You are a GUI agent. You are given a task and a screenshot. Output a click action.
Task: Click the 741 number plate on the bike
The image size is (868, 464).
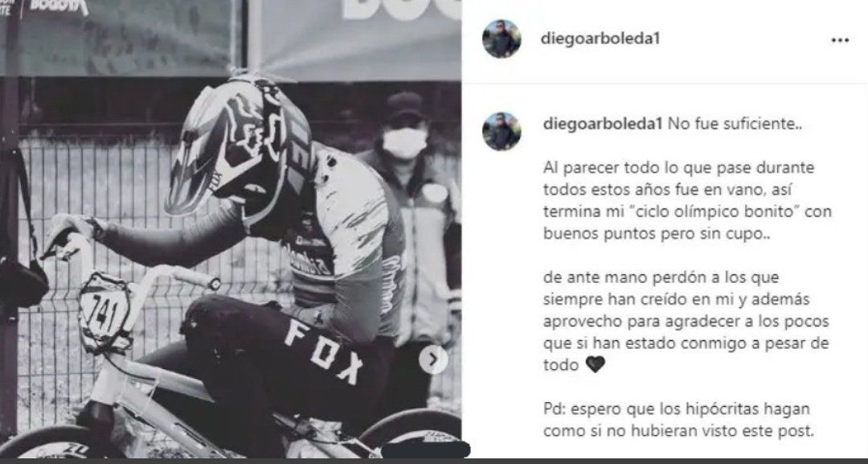[104, 313]
